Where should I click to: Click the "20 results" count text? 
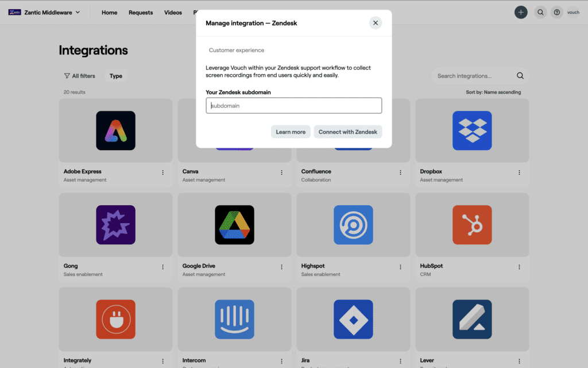(x=74, y=92)
